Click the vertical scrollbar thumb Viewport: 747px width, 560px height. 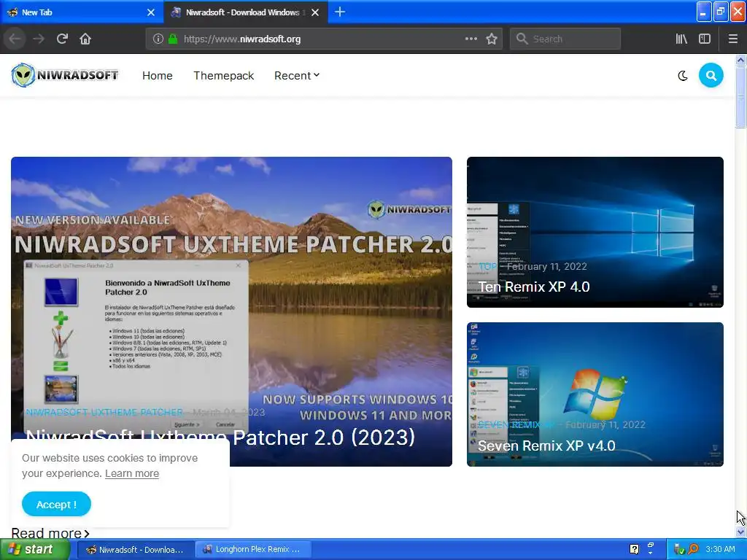(740, 97)
